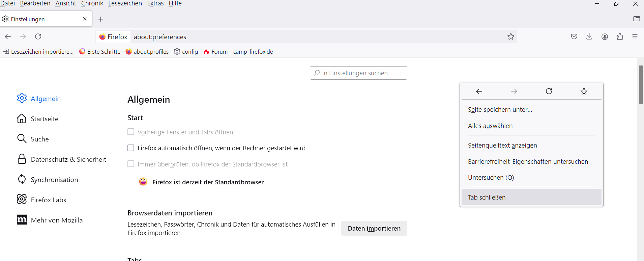Screen dimensions: 644x261
Task: Open 'Datenschutz & Sicherheit' settings category
Action: pyautogui.click(x=68, y=159)
